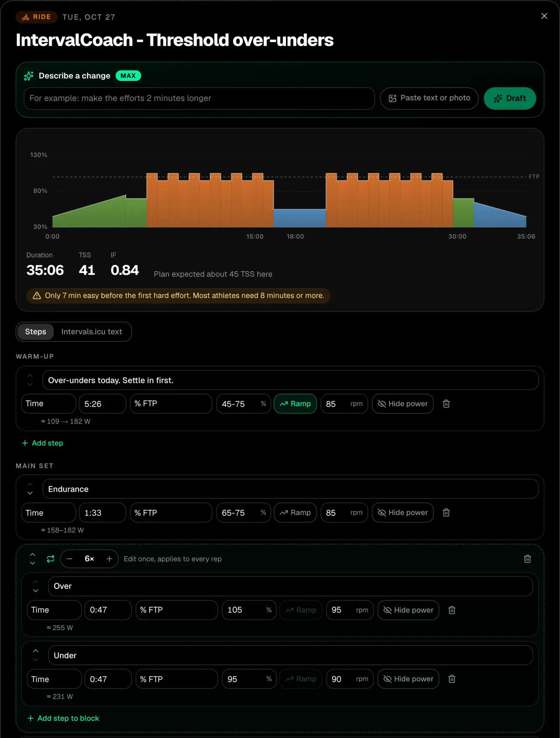Open the % FTP dropdown in Under step

(177, 679)
